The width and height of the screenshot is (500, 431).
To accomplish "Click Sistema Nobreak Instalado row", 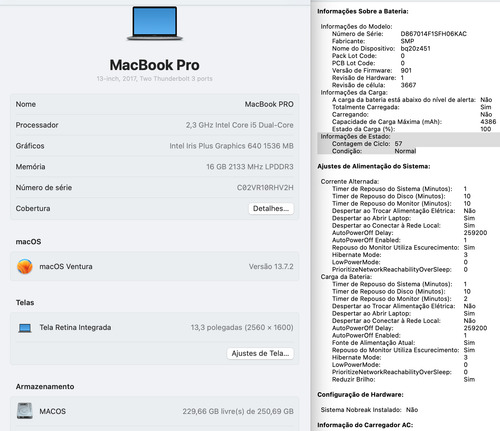I will pos(369,410).
